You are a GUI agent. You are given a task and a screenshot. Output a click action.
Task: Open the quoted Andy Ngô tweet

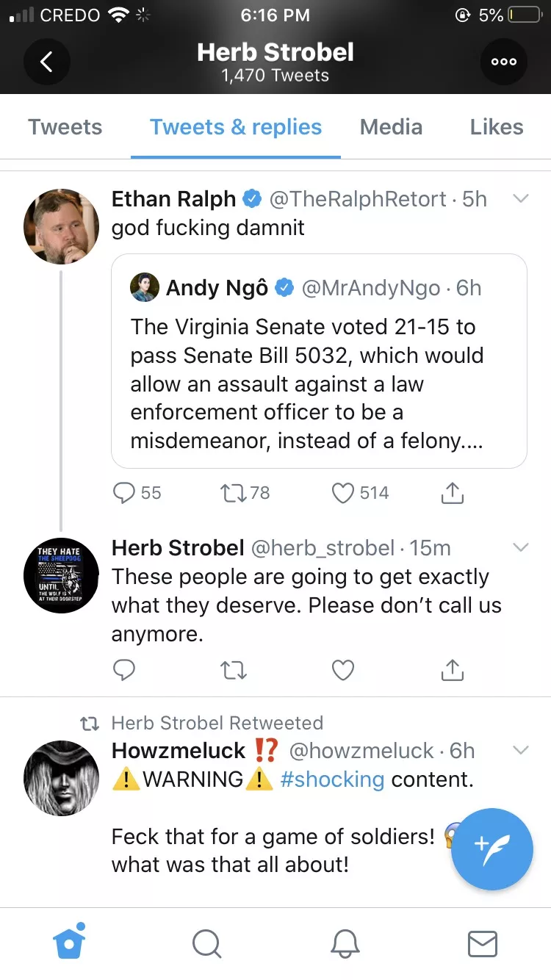point(319,367)
